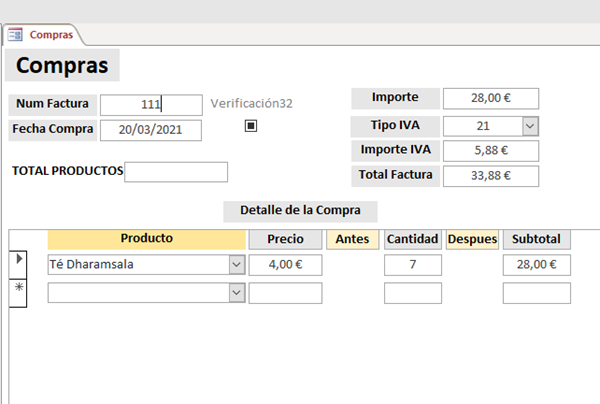Click the Producto column header

tap(147, 239)
